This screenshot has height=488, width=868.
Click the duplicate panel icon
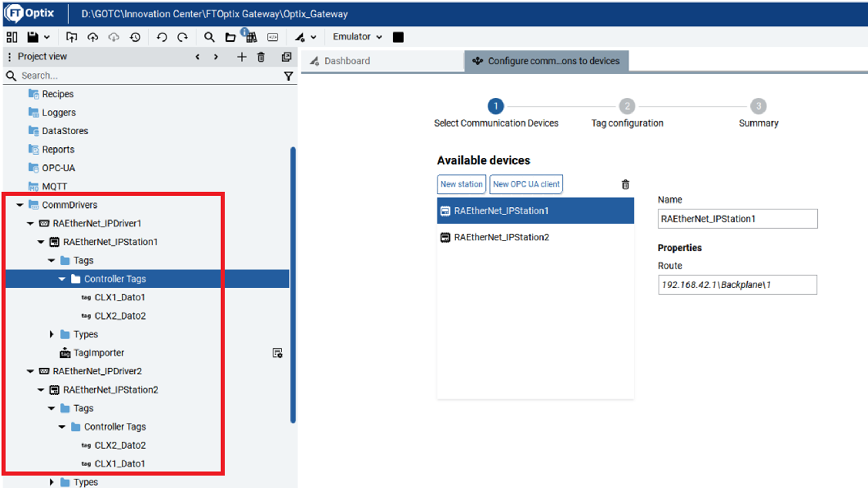(x=286, y=57)
